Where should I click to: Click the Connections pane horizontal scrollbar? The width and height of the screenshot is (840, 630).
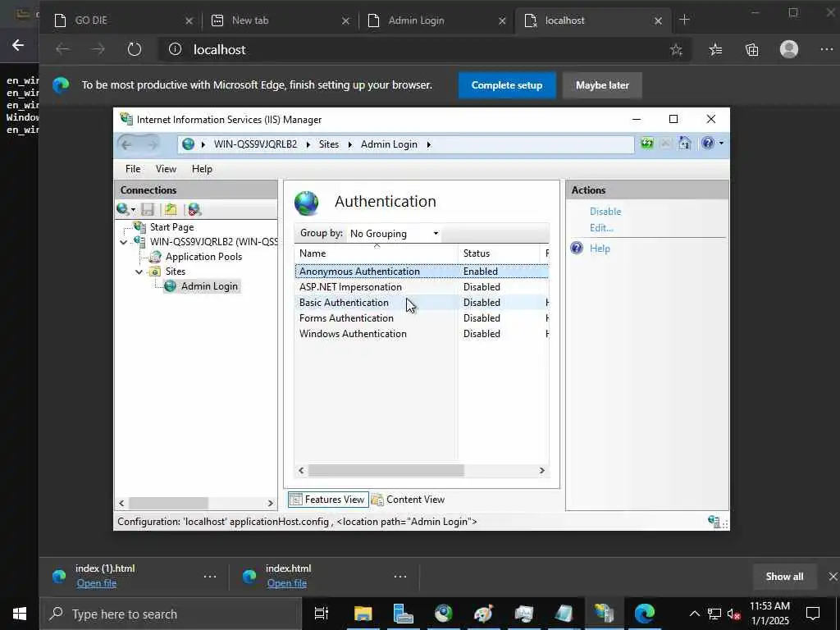click(x=168, y=503)
